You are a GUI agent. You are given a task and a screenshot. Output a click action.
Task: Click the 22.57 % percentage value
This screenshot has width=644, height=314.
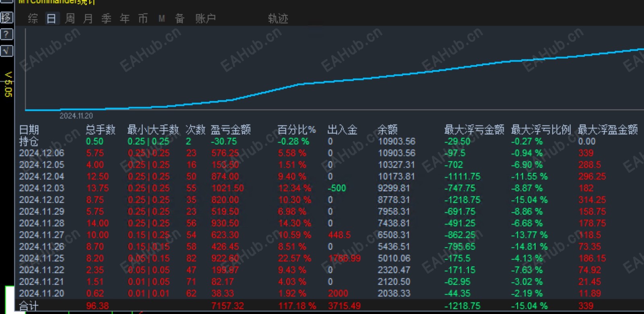(x=295, y=258)
